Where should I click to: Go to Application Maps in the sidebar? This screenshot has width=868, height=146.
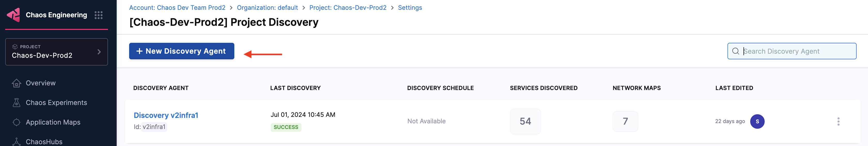(x=53, y=122)
